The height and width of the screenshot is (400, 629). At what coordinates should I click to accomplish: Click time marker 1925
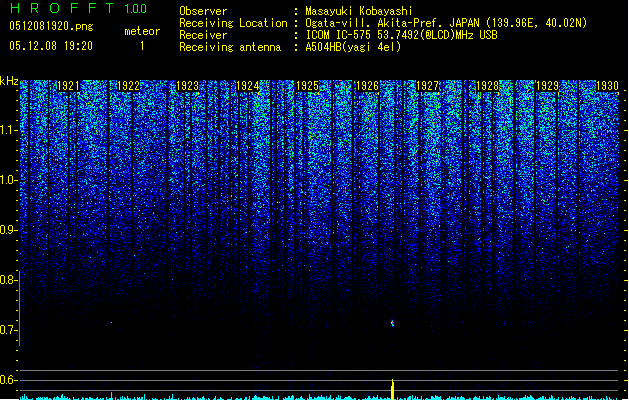tap(307, 86)
